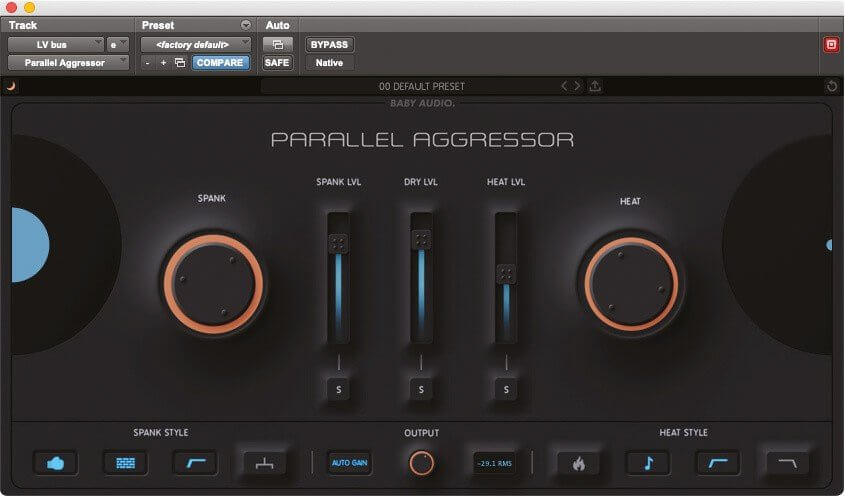Open the LV bus track dropdown

pos(56,45)
